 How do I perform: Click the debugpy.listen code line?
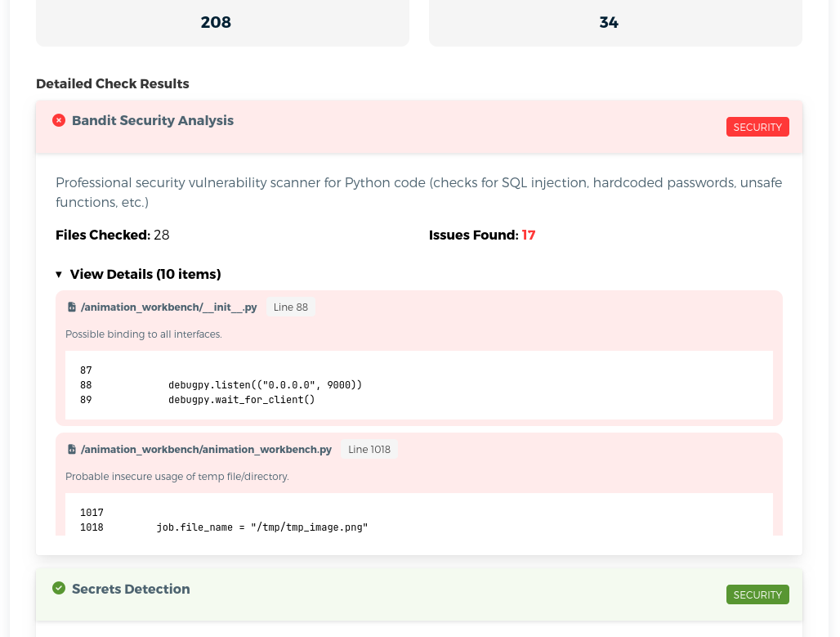tap(265, 384)
